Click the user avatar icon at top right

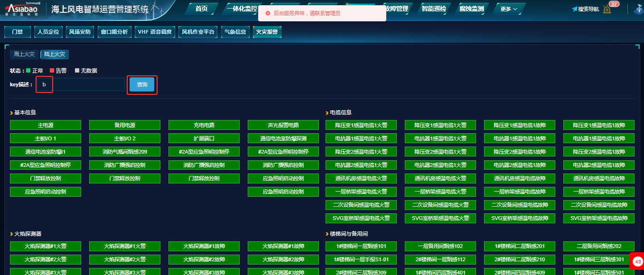tap(639, 9)
